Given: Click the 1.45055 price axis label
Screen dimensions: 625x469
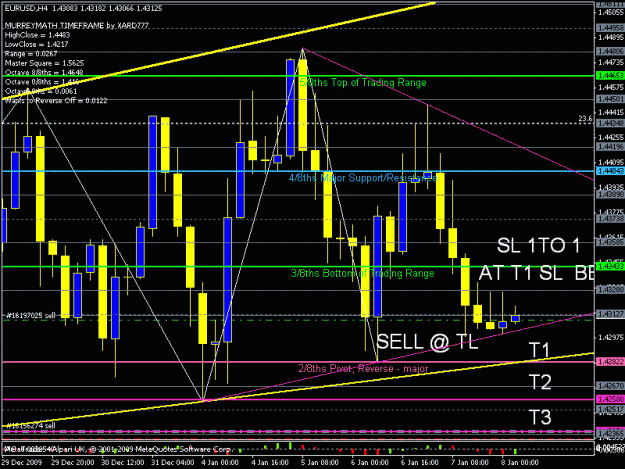Looking at the screenshot, I should pyautogui.click(x=610, y=13).
